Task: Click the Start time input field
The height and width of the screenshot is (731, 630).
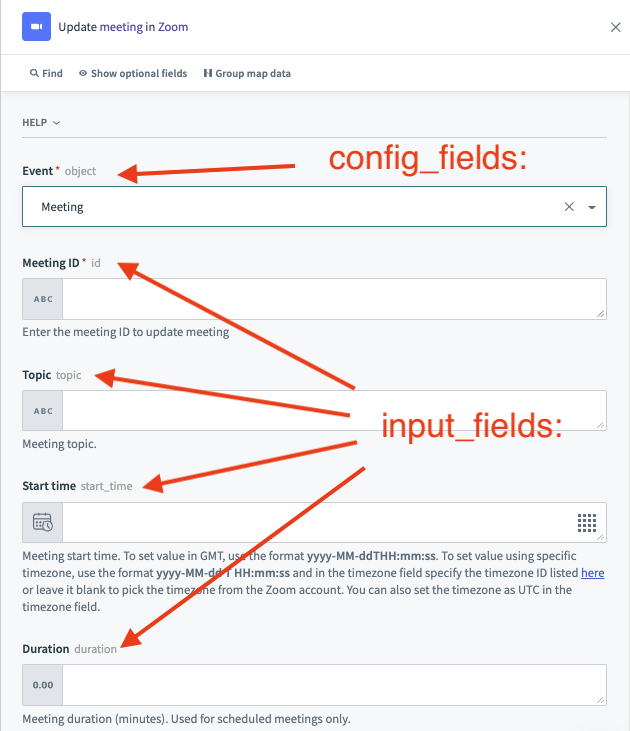Action: 315,522
